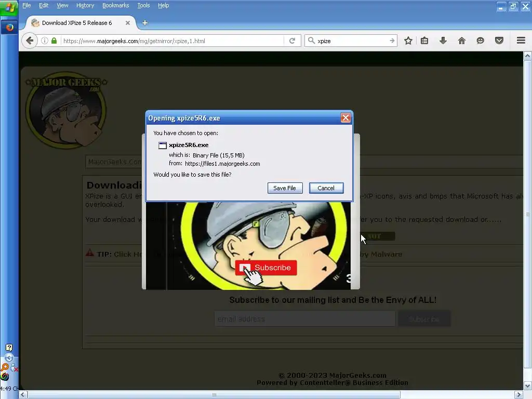Click the horizontal scrollbar thumb
The width and height of the screenshot is (532, 399).
pyautogui.click(x=214, y=395)
